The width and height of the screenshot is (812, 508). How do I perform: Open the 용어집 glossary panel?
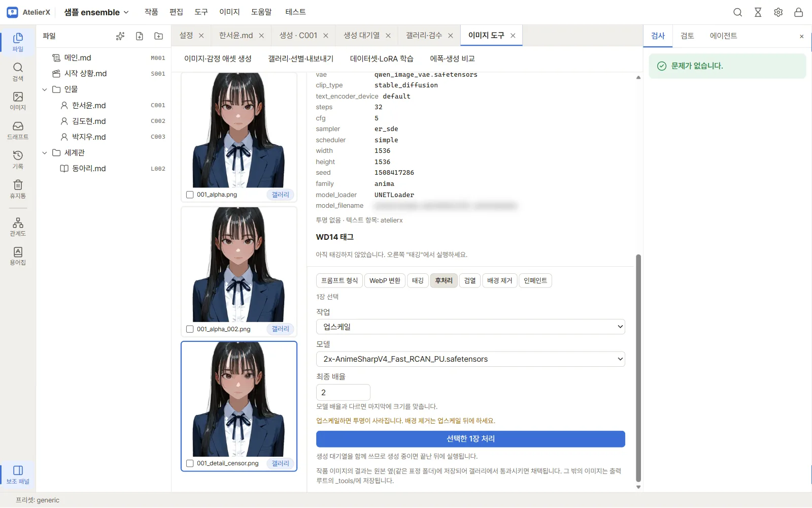18,256
